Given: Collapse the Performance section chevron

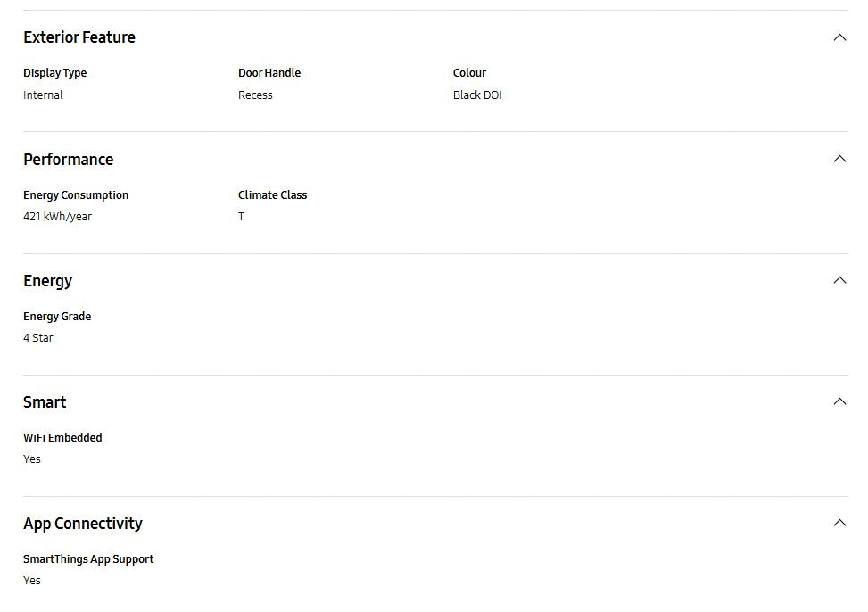Looking at the screenshot, I should pyautogui.click(x=839, y=159).
